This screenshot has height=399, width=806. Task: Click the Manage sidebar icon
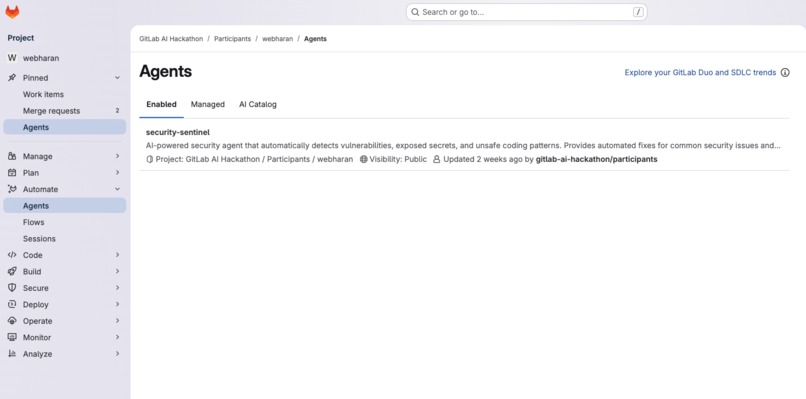[12, 156]
